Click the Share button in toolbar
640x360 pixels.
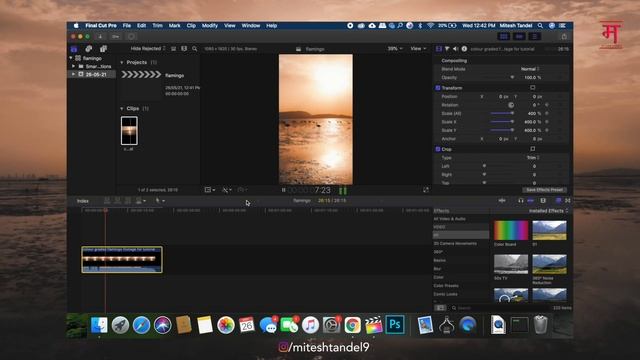564,37
